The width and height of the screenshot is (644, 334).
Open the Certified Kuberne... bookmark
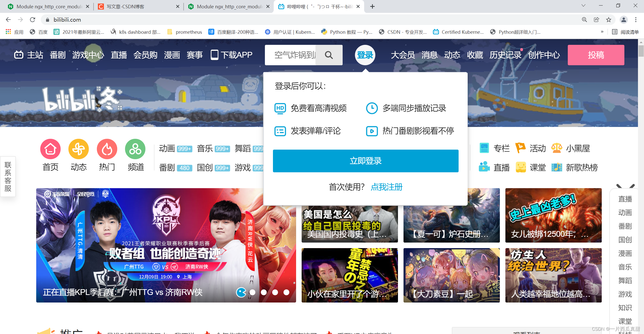tap(458, 32)
